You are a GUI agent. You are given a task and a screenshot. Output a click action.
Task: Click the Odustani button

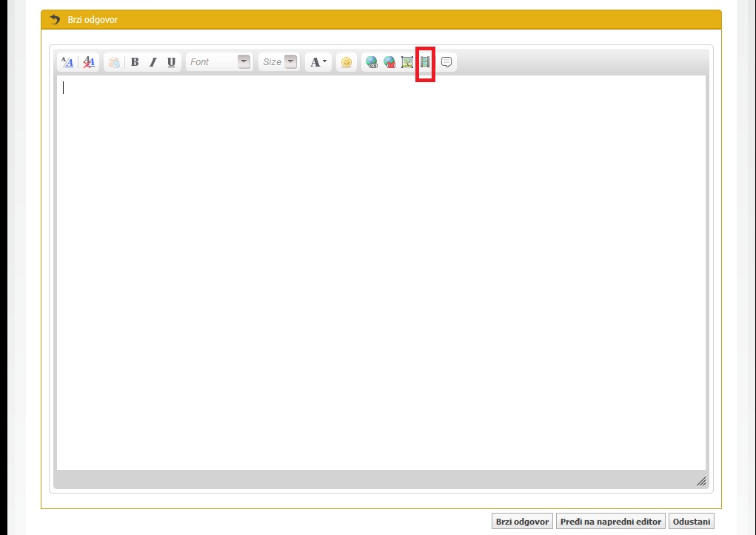[x=692, y=522]
